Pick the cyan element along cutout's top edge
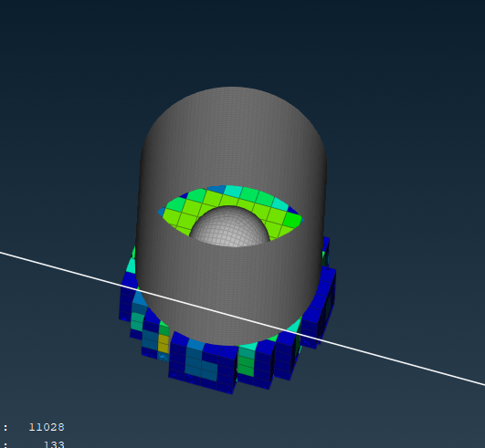 click(234, 191)
